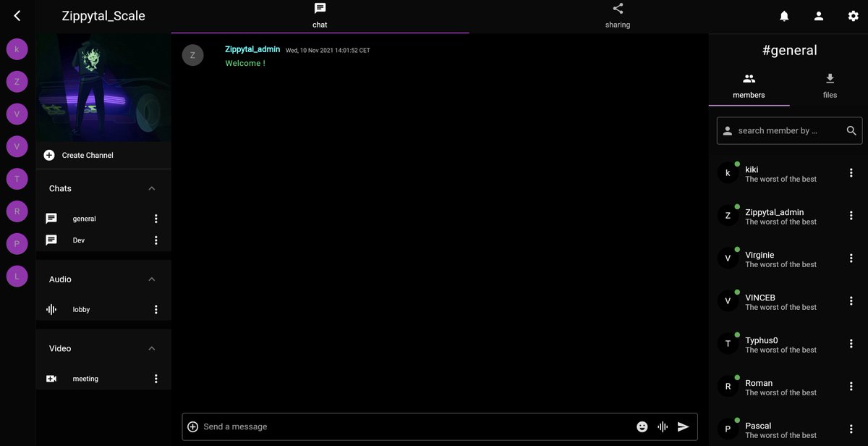This screenshot has height=446, width=868.
Task: Click the Z avatar beside Welcome message
Action: 192,55
